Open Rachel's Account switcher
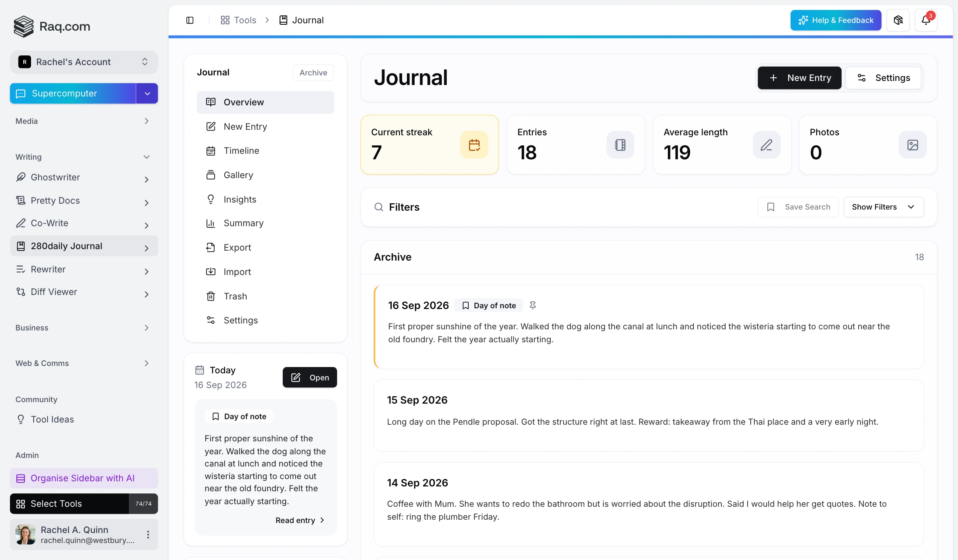The height and width of the screenshot is (560, 958). tap(84, 62)
